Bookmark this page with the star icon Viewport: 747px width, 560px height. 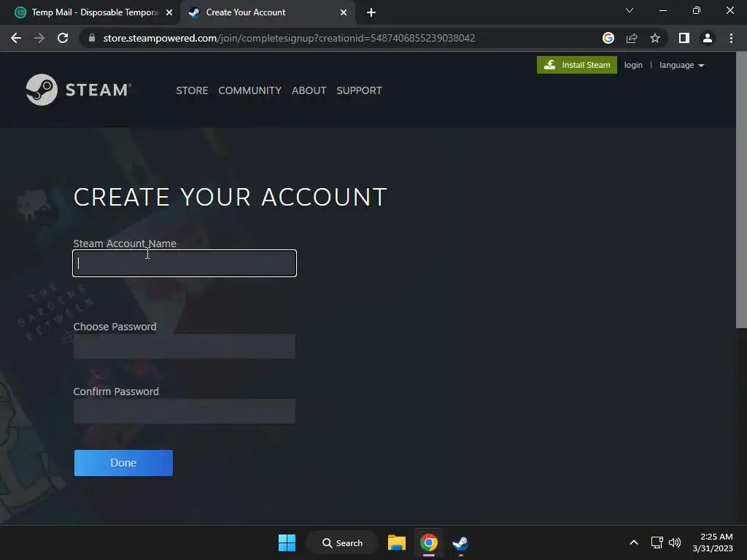(655, 38)
